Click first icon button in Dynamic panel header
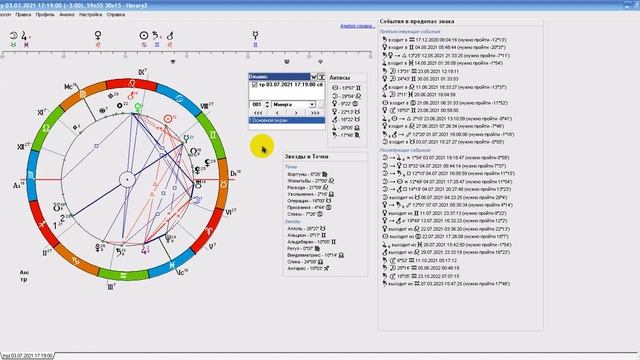Viewport: 640px width, 360px height. click(313, 77)
